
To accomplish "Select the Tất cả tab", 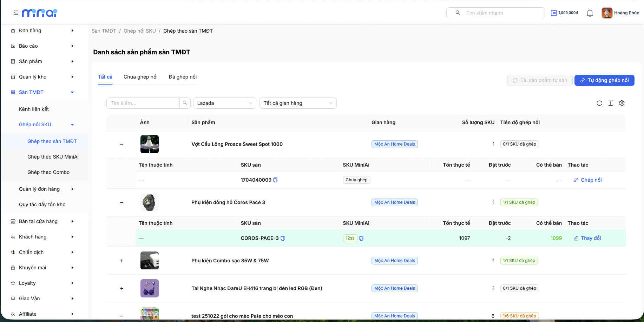I will [x=105, y=77].
